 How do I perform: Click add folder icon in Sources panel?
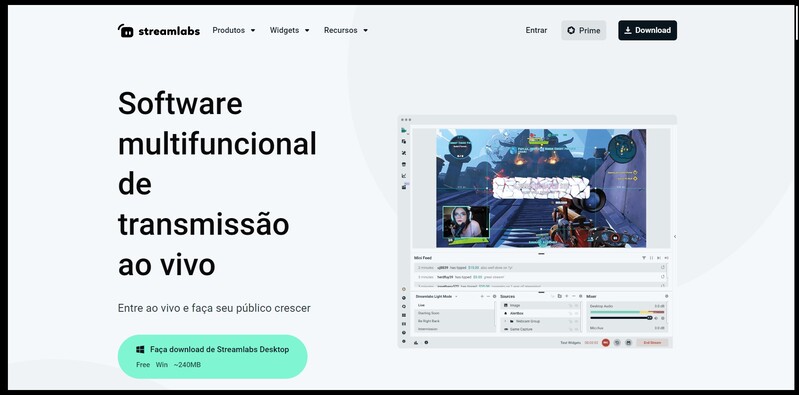click(x=560, y=296)
